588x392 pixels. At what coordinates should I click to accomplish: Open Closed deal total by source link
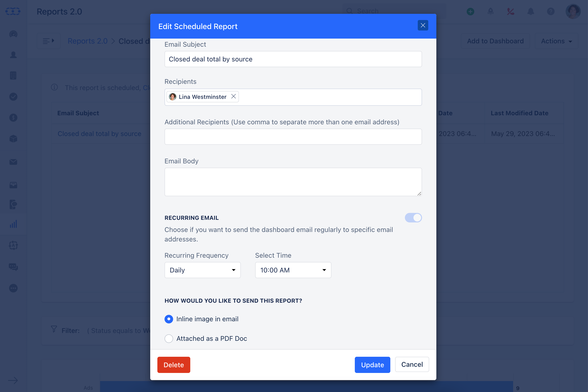click(x=99, y=134)
